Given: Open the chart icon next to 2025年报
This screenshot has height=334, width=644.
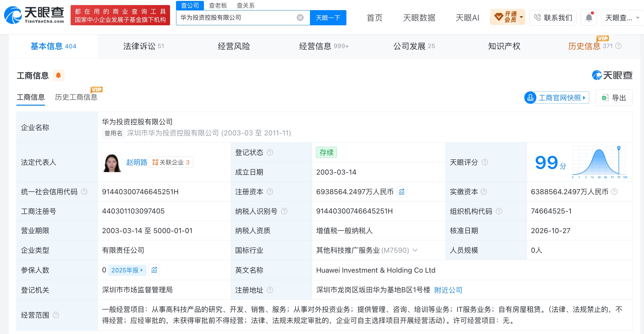Looking at the screenshot, I should coord(154,270).
